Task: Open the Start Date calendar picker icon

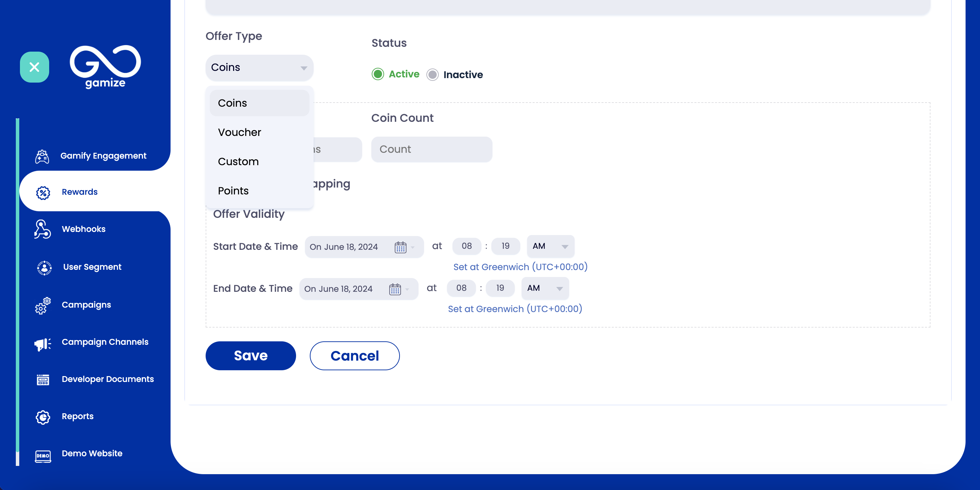Action: (400, 247)
